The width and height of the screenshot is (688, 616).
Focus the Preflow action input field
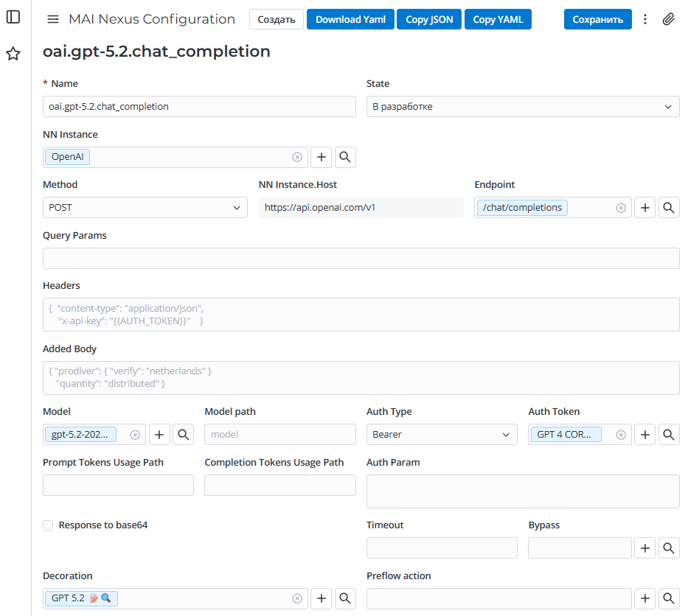(499, 598)
